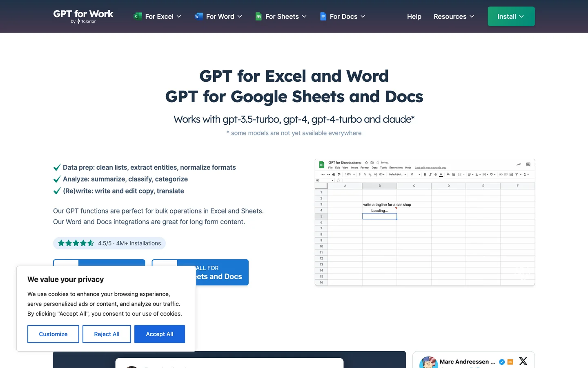
Task: Click Marc Andreessen's avatar picture
Action: 428,362
